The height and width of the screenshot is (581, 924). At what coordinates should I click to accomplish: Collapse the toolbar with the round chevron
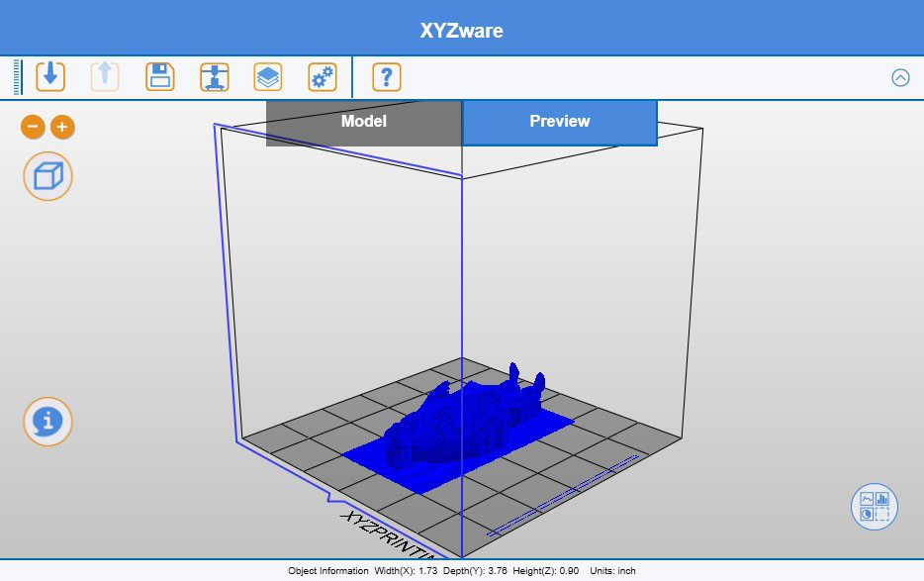pyautogui.click(x=900, y=77)
